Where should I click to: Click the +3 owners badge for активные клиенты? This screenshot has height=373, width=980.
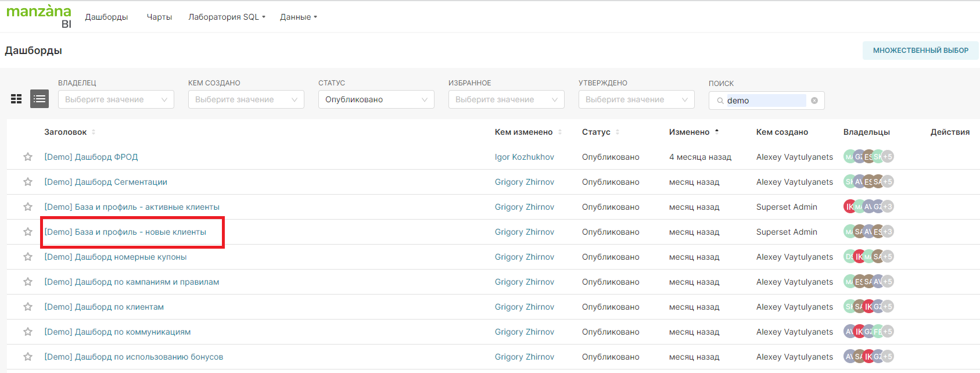888,207
